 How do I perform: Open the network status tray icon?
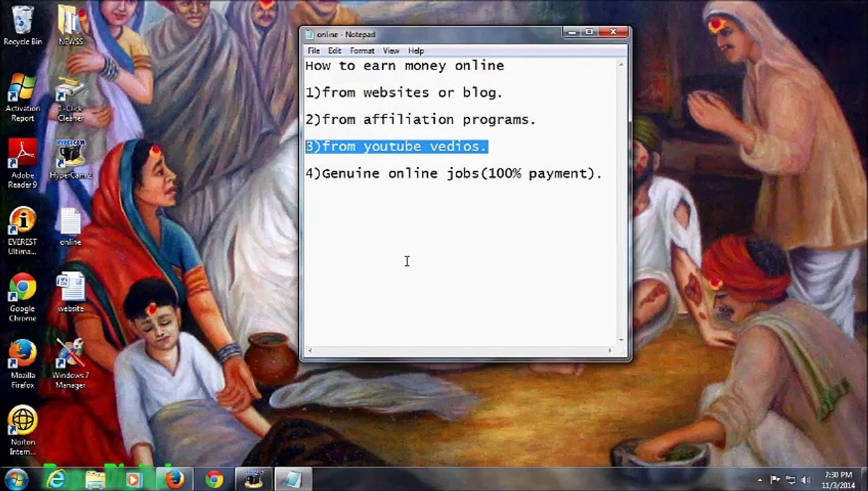pos(791,480)
